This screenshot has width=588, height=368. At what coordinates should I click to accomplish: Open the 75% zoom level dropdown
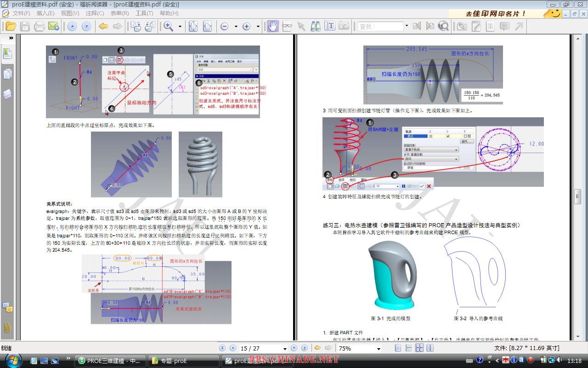pos(378,349)
